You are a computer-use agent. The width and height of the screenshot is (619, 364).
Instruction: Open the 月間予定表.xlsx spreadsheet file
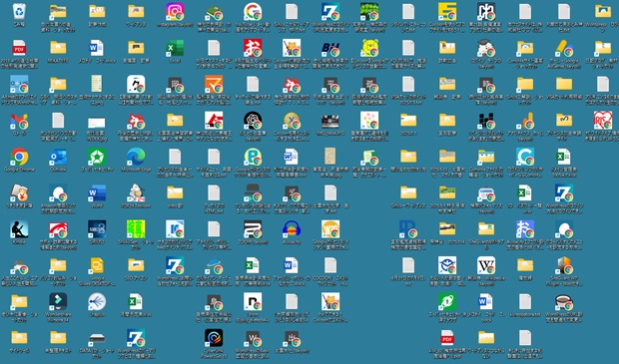(136, 302)
